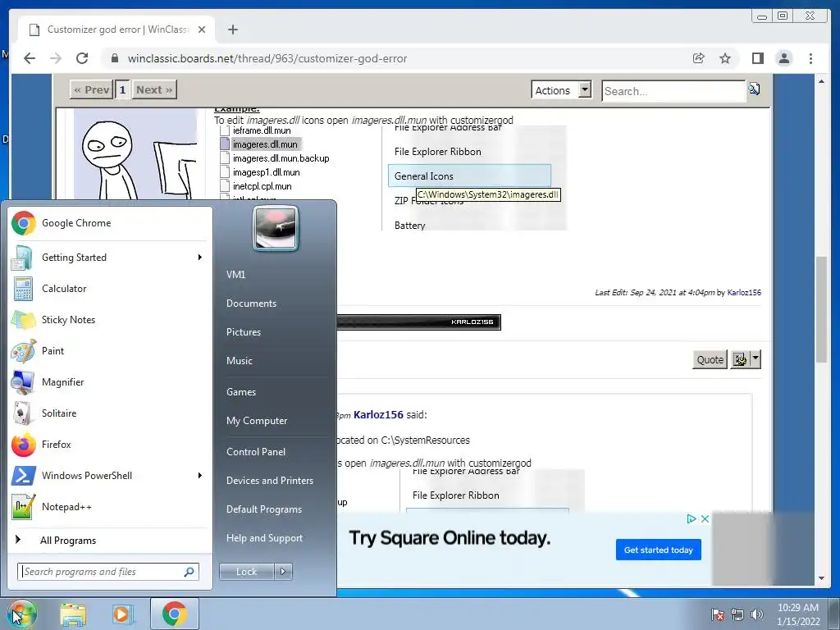Click the search icon beside the Search field
This screenshot has height=630, width=840.
[x=755, y=89]
